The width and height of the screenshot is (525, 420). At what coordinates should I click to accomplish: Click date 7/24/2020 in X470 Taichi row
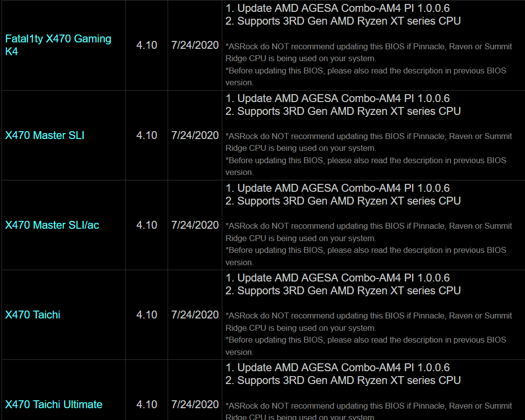coord(195,315)
